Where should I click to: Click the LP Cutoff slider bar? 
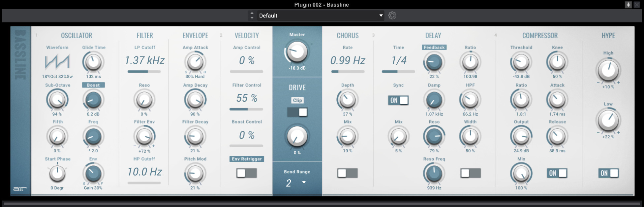tap(144, 71)
